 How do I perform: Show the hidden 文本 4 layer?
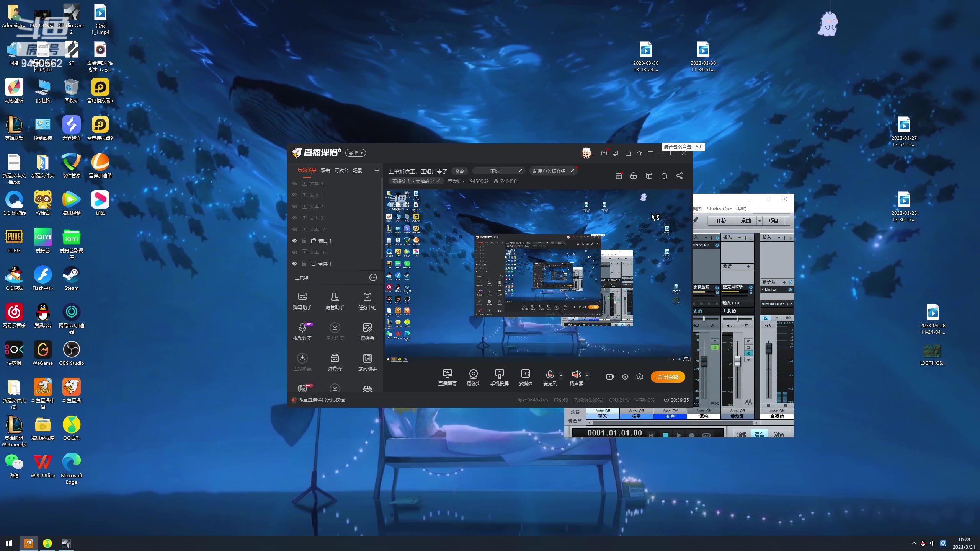click(294, 183)
